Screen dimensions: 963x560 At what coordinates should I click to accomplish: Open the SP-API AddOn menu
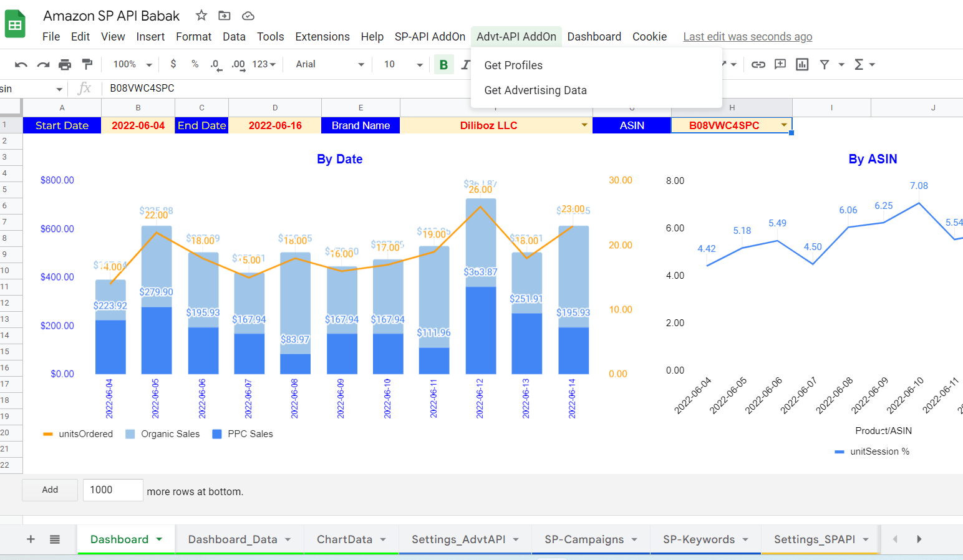430,37
